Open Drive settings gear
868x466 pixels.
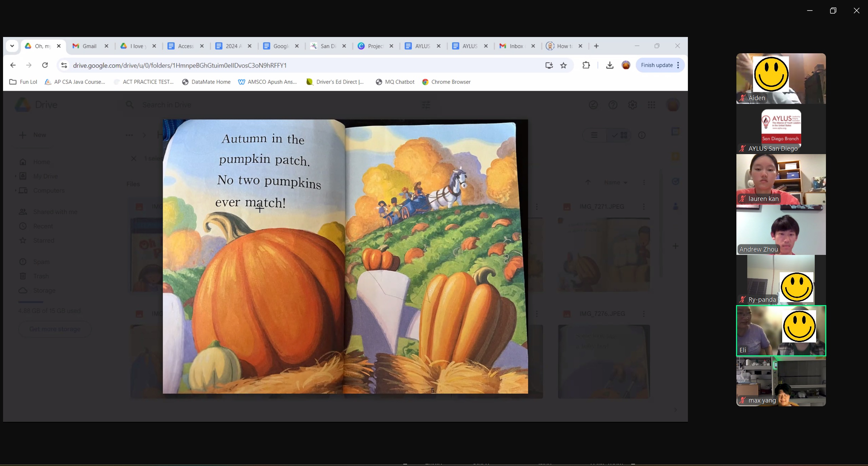pos(632,105)
